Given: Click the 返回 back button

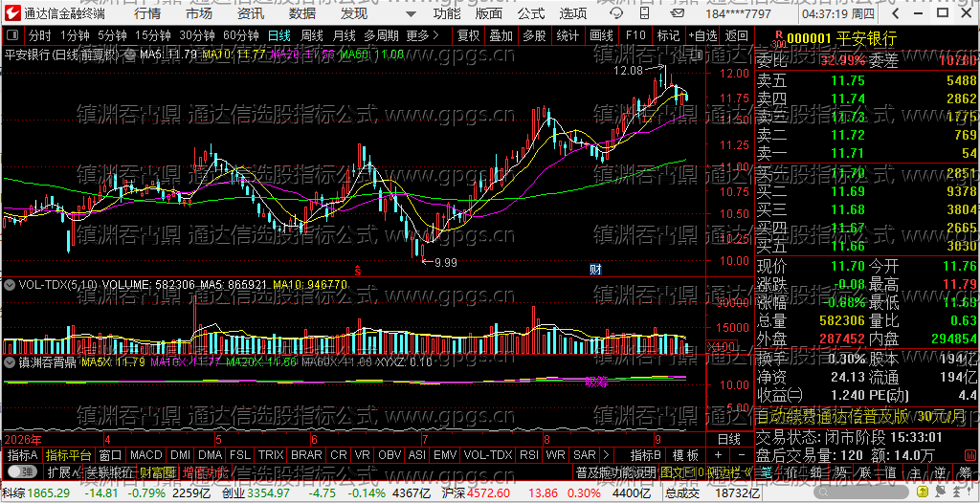Looking at the screenshot, I should pyautogui.click(x=736, y=35).
